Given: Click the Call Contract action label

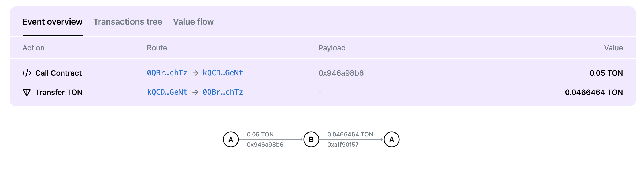Looking at the screenshot, I should pos(58,73).
